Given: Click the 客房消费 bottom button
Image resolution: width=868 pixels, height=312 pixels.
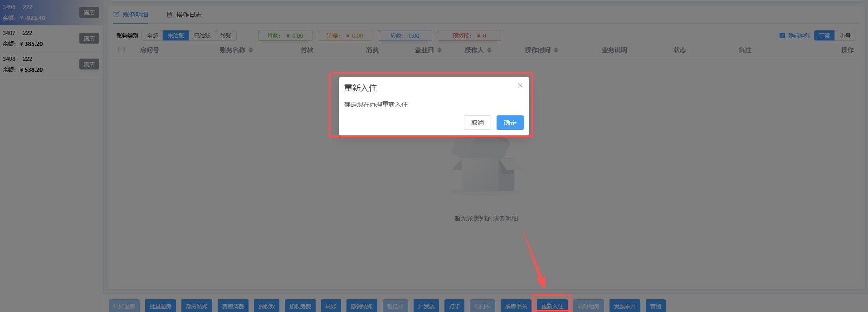Looking at the screenshot, I should click(233, 306).
